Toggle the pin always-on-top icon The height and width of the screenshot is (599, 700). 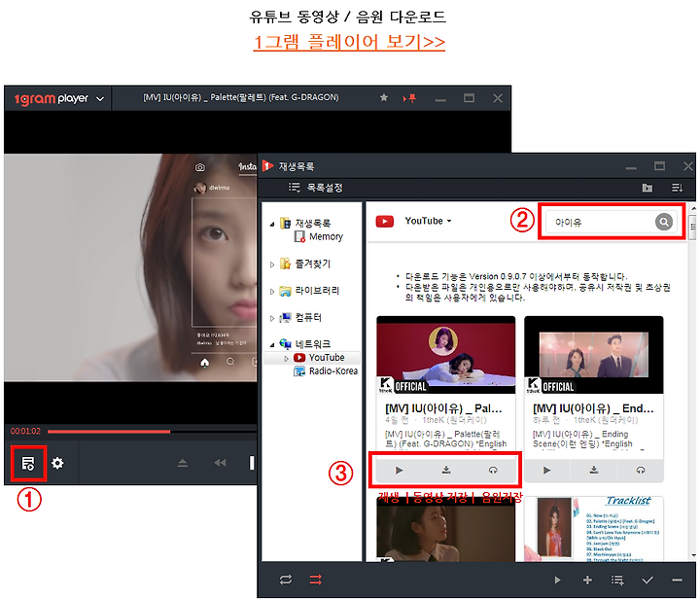(410, 98)
